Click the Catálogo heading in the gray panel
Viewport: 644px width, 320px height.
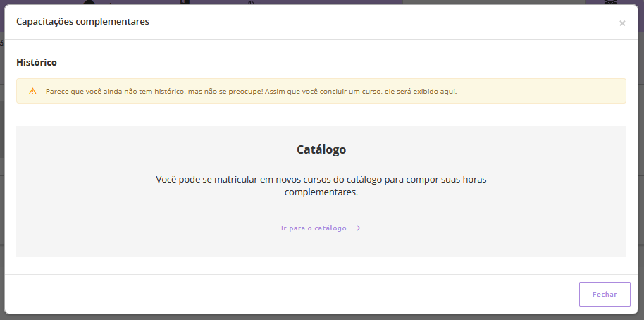pyautogui.click(x=321, y=150)
